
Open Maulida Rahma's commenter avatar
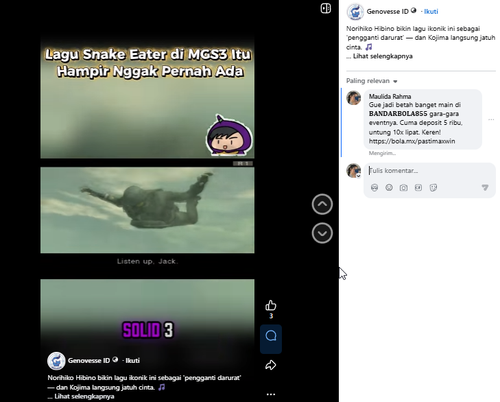(x=354, y=98)
